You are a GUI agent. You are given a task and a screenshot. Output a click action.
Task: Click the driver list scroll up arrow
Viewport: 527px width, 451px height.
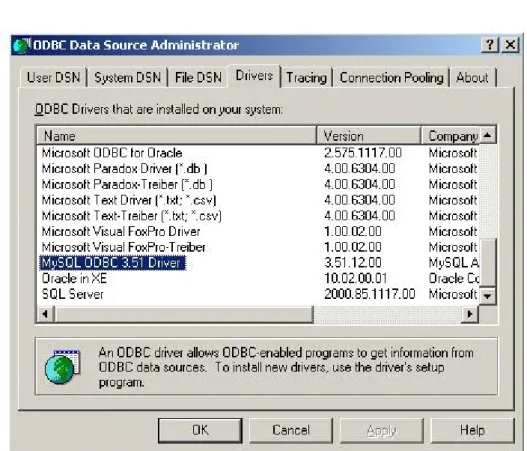487,135
